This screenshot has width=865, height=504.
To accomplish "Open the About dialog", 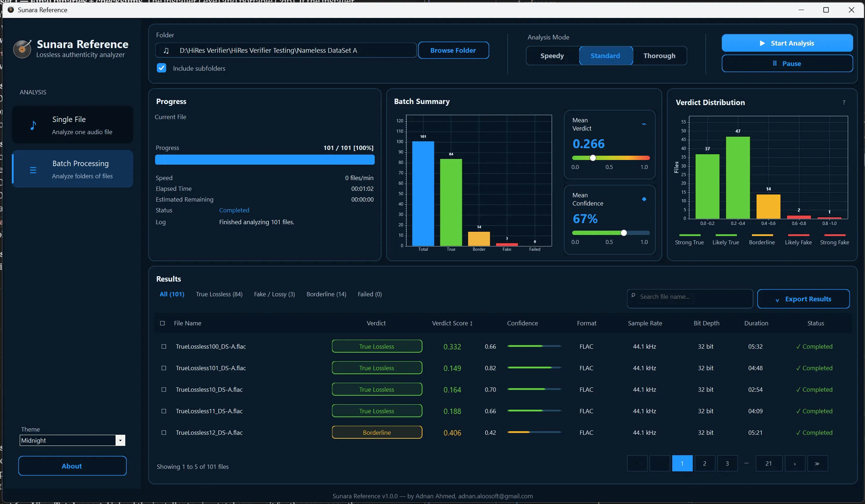I will coord(73,466).
